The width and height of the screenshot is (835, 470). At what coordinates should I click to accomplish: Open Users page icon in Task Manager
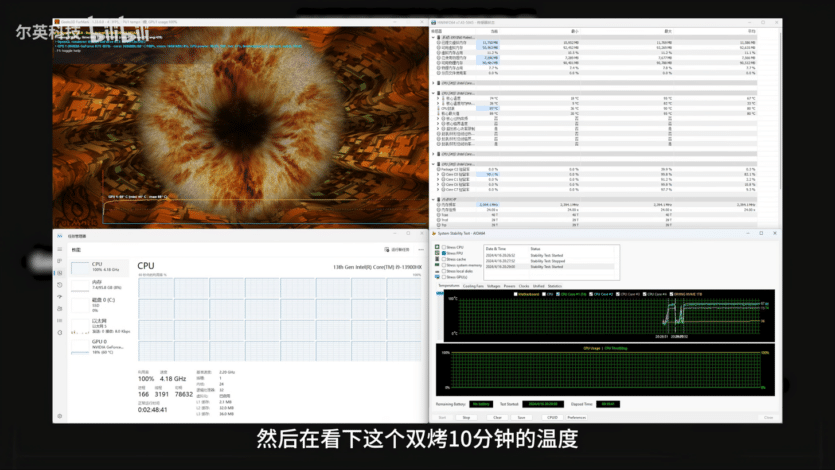tap(60, 309)
